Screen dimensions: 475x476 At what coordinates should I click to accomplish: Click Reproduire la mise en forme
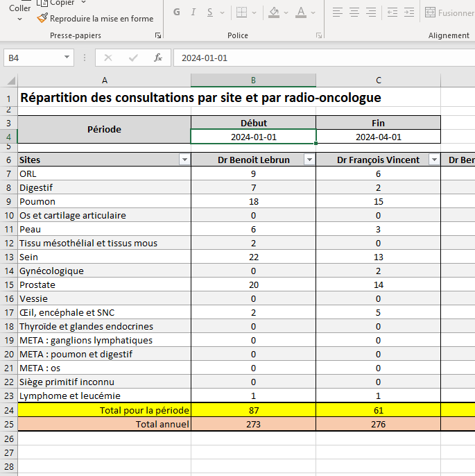click(95, 19)
